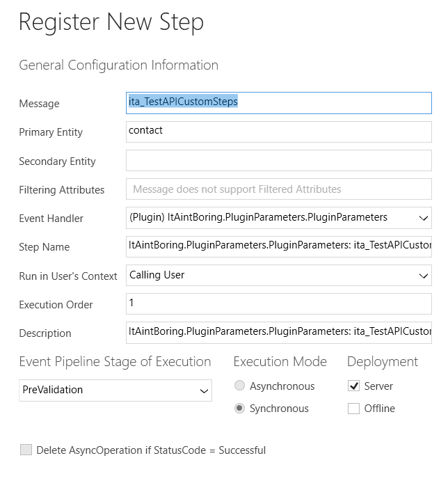448x490 pixels.
Task: Uncheck the Server deployment checkbox
Action: pyautogui.click(x=353, y=386)
